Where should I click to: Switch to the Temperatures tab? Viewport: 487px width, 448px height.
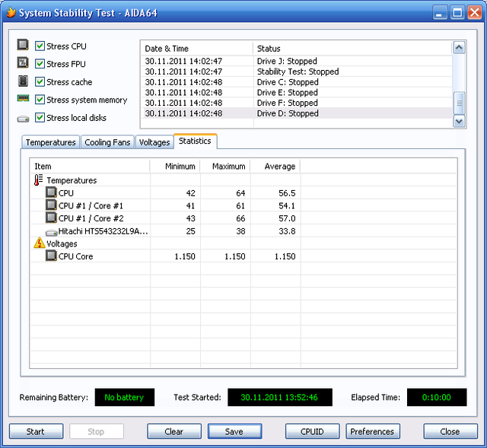point(51,142)
